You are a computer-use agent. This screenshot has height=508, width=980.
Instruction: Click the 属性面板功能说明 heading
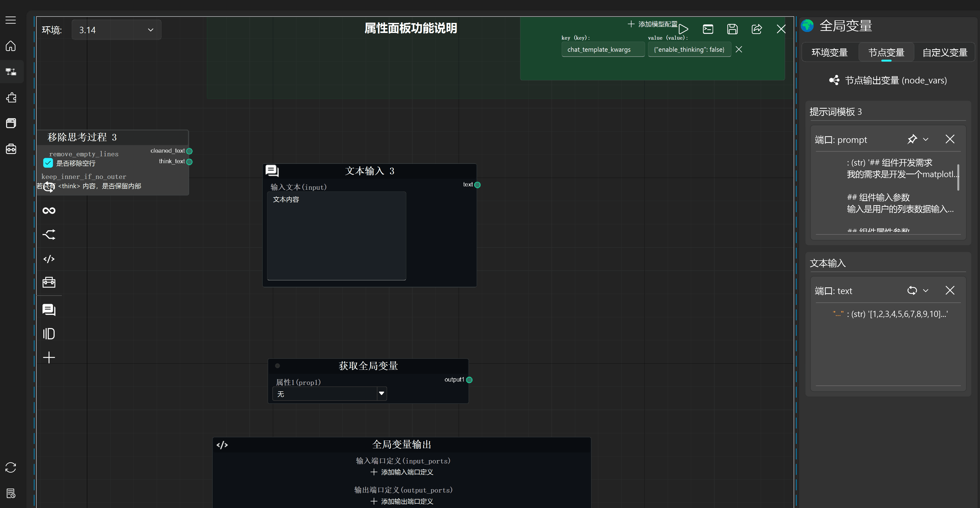point(411,28)
